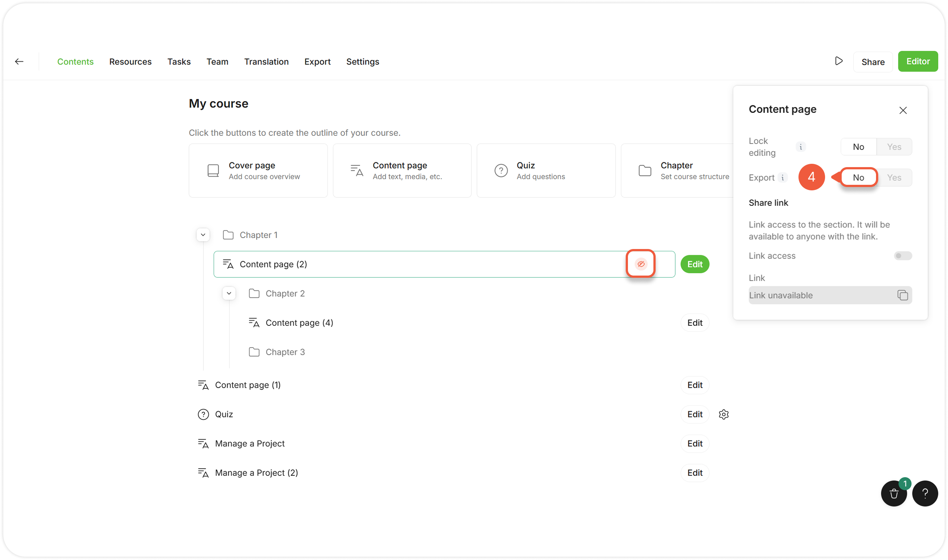Set Export option to Yes

[x=894, y=177]
